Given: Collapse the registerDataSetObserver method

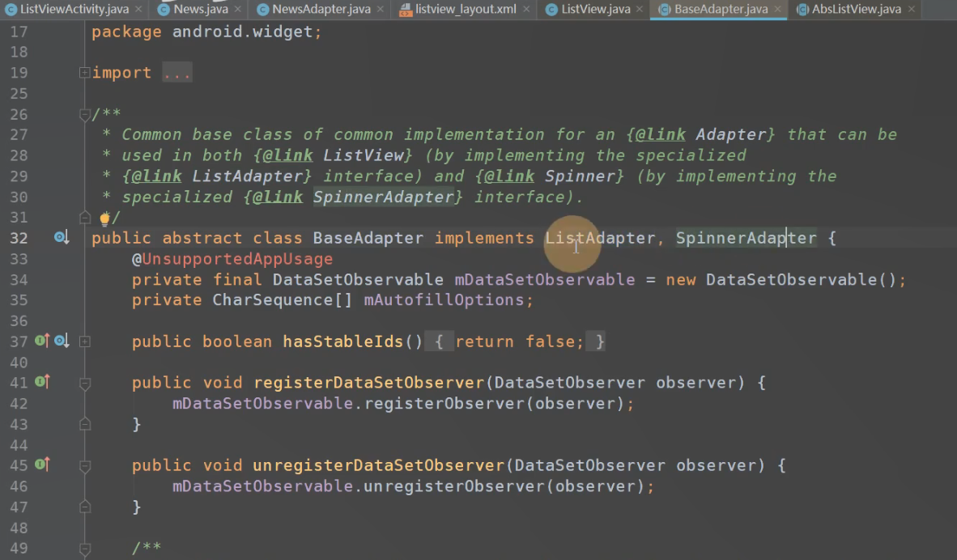Looking at the screenshot, I should [85, 383].
